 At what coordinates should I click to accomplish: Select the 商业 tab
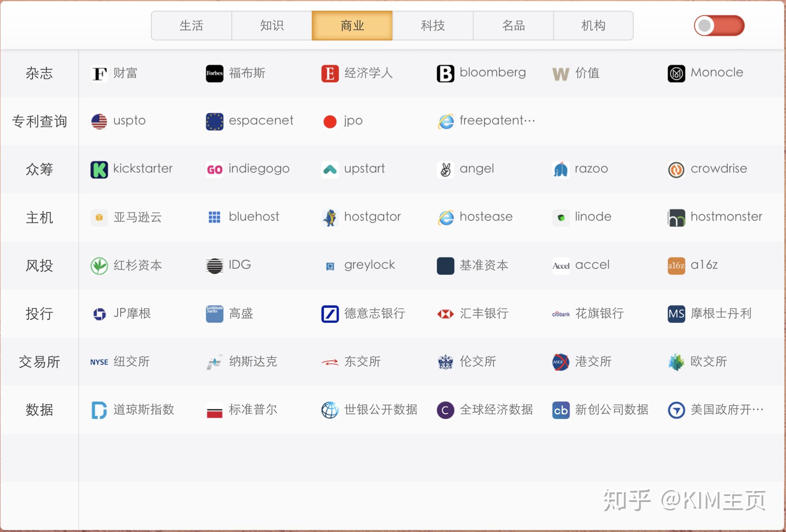coord(352,26)
